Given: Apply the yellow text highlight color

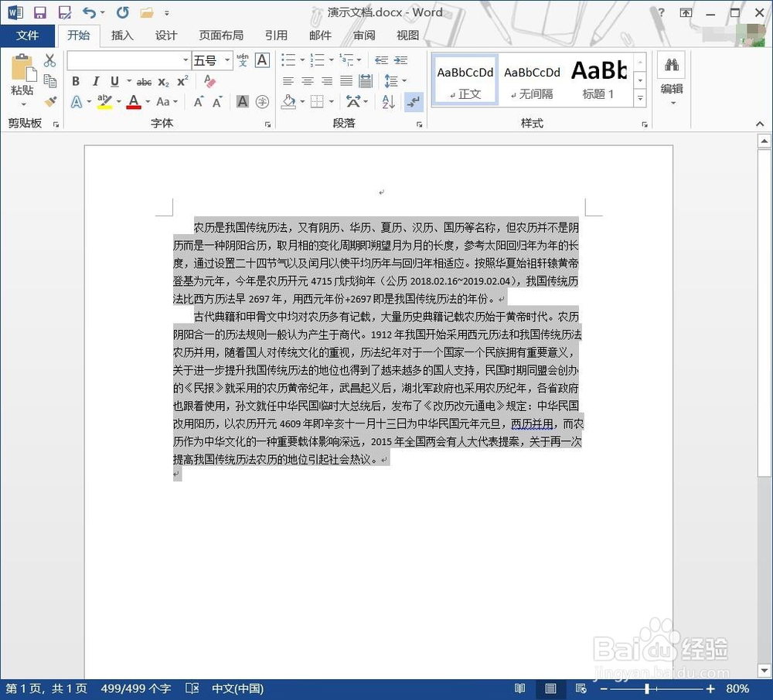Looking at the screenshot, I should (104, 102).
